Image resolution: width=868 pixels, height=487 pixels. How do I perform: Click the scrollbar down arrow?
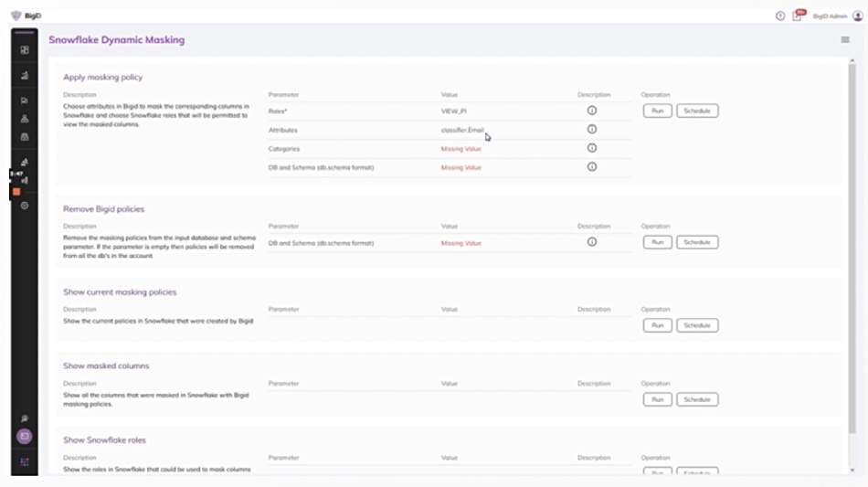[852, 470]
